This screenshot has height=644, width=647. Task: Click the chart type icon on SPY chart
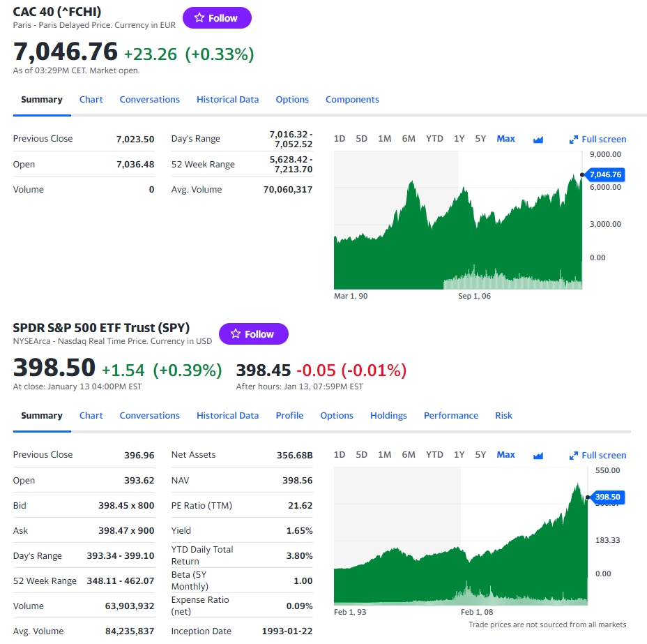pyautogui.click(x=538, y=455)
